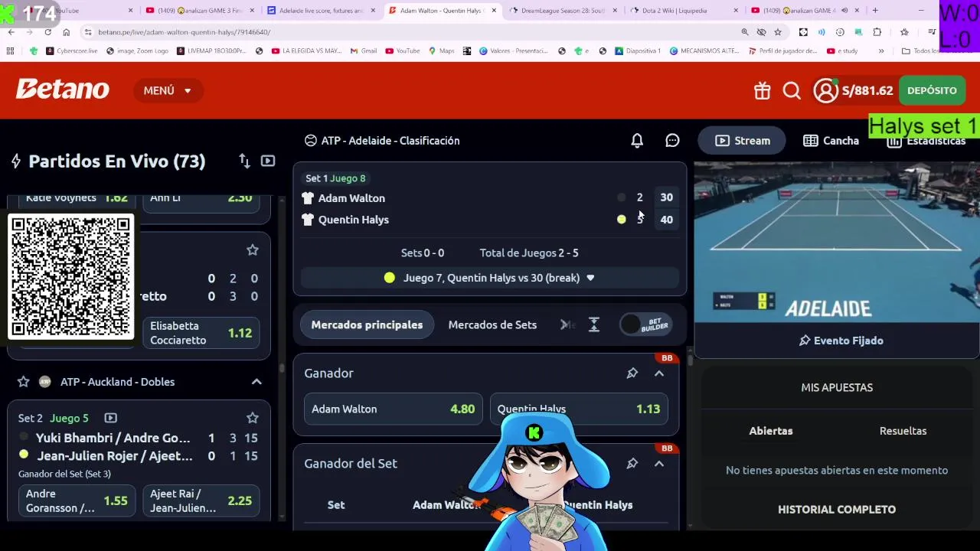Click the sort arrows next to Partidos En Vivo
This screenshot has width=980, height=551.
tap(244, 161)
